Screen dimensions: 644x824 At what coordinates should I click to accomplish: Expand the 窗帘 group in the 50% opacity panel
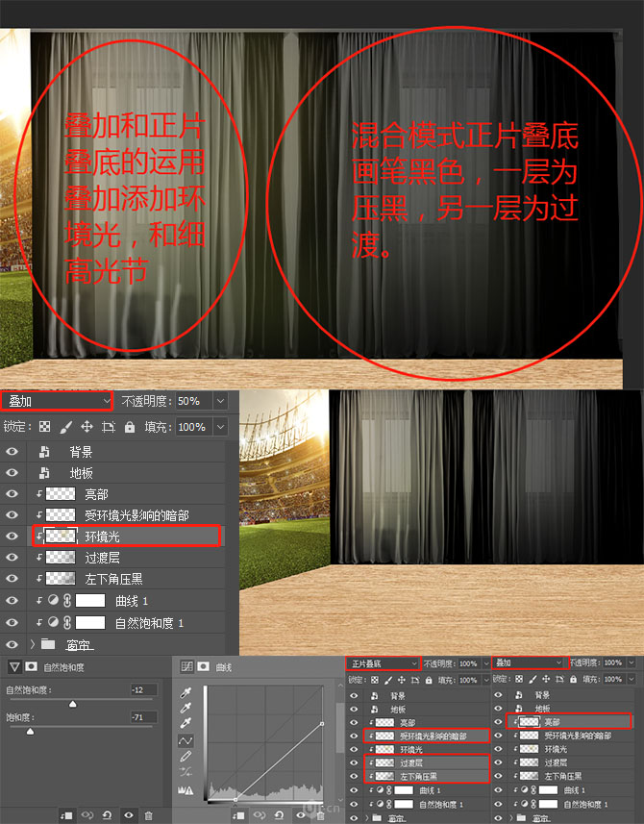pos(32,644)
